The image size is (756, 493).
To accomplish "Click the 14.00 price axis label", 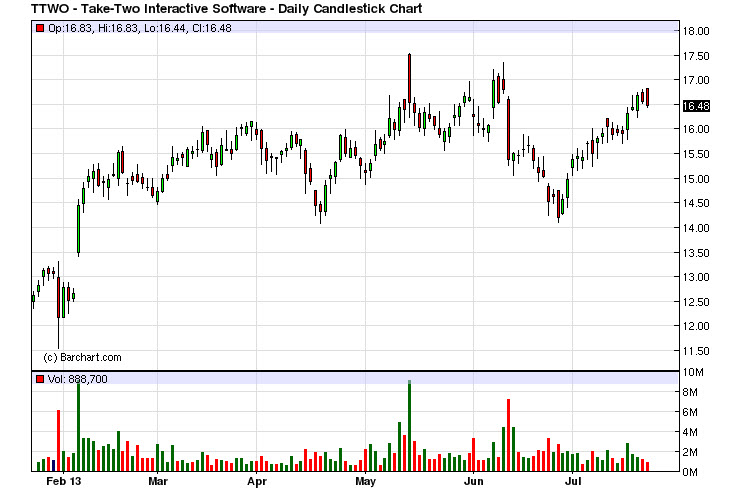I will pos(696,228).
